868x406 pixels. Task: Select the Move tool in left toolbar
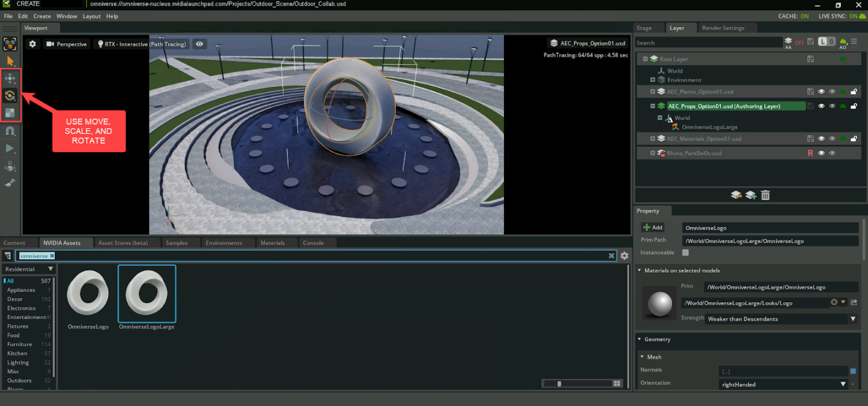pos(10,78)
